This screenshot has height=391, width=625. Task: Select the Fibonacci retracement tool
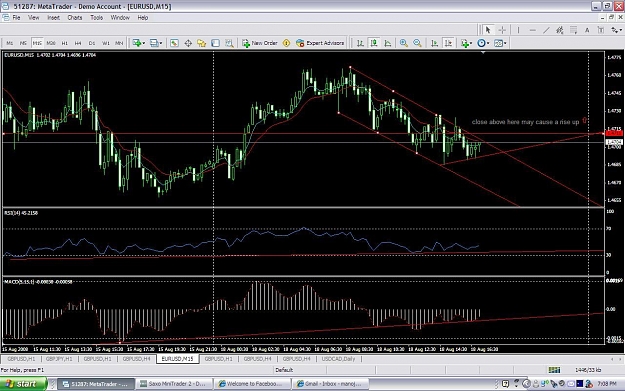click(573, 30)
